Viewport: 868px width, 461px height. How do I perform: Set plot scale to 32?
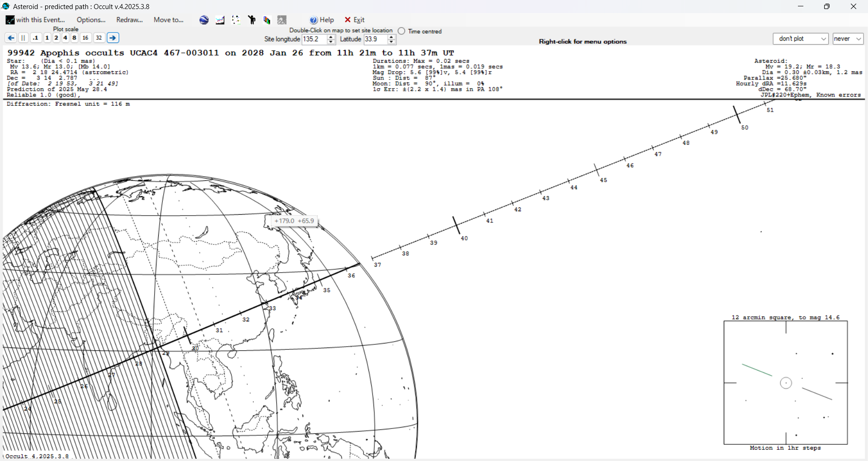[x=99, y=38]
